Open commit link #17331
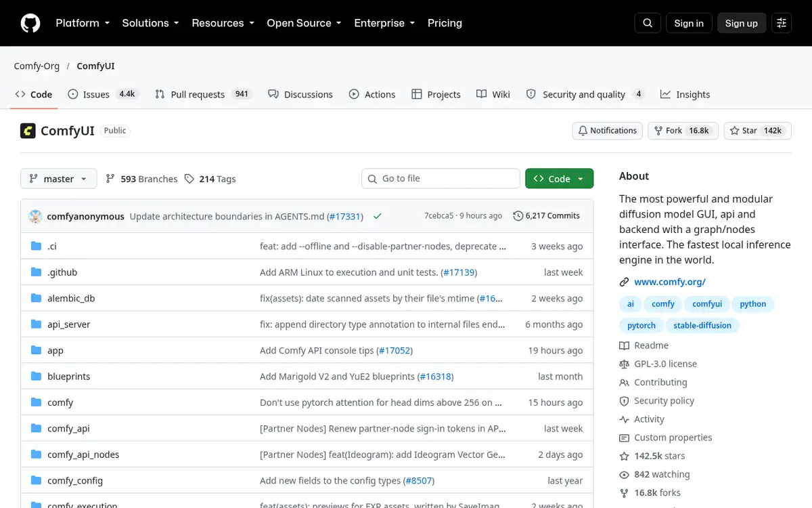The height and width of the screenshot is (508, 812). [x=345, y=216]
